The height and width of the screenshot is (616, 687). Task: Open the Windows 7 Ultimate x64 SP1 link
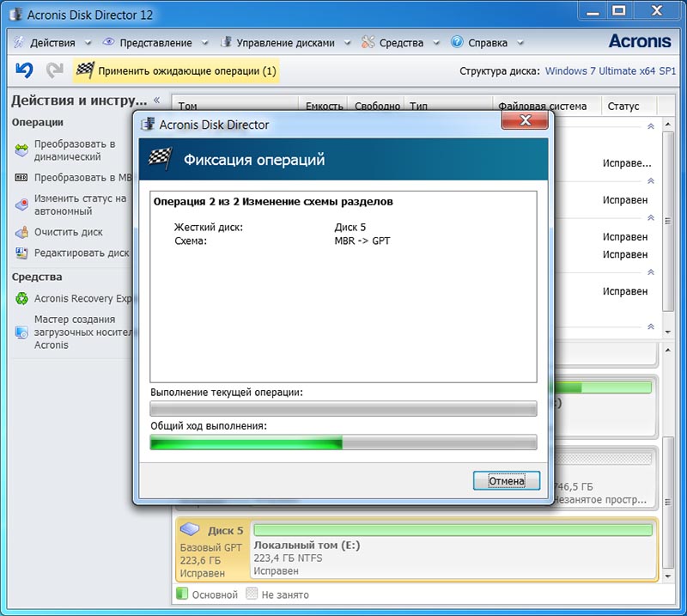point(611,71)
